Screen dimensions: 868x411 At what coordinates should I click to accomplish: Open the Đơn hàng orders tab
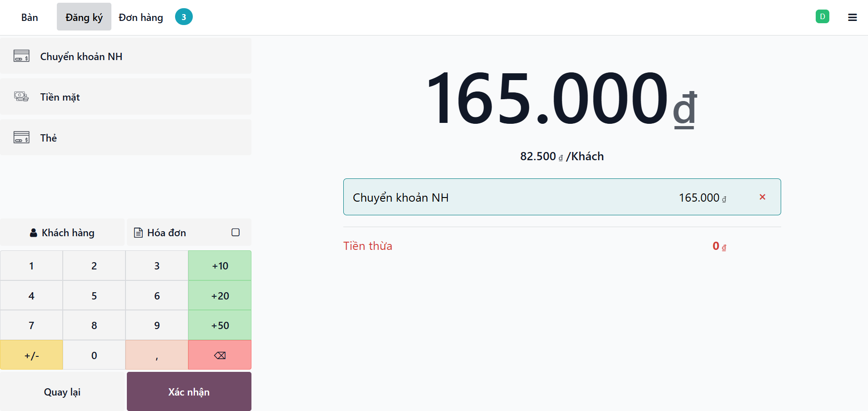[x=141, y=17]
